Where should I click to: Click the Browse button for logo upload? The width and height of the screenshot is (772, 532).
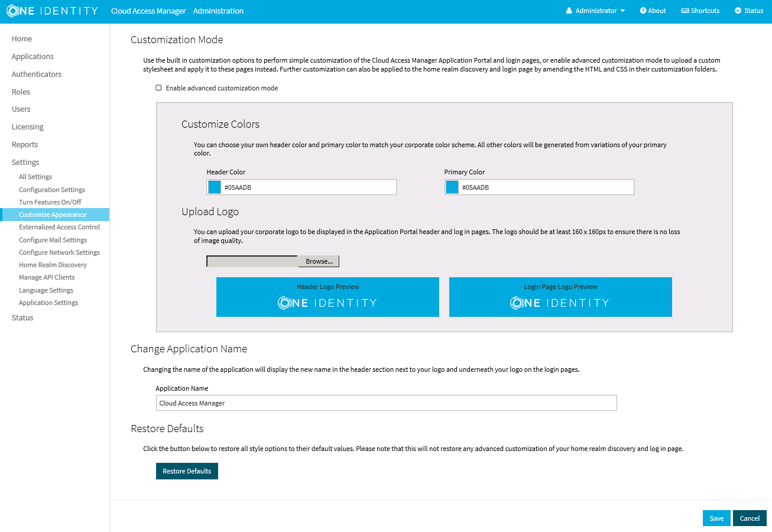pyautogui.click(x=319, y=261)
